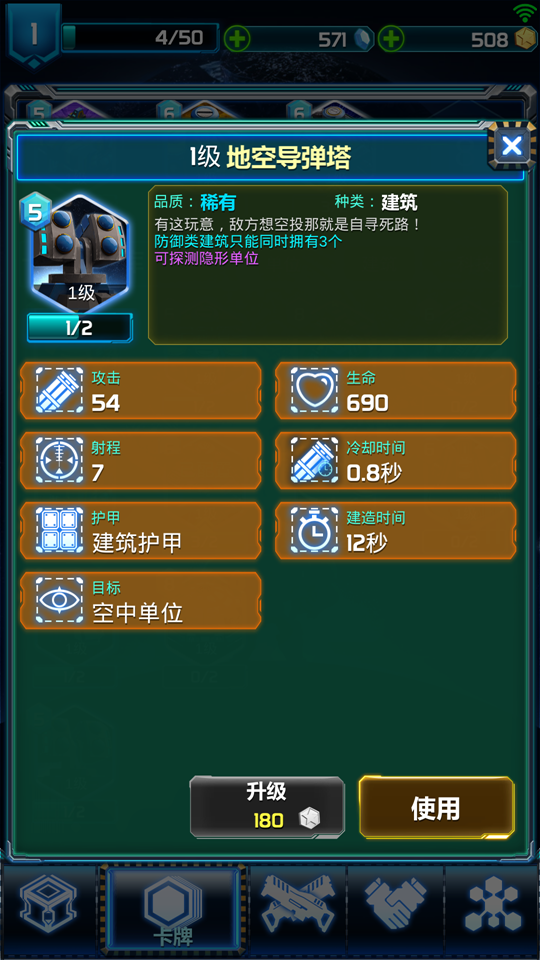The width and height of the screenshot is (540, 960).
Task: Open the crossed guns battle tab
Action: tap(298, 909)
